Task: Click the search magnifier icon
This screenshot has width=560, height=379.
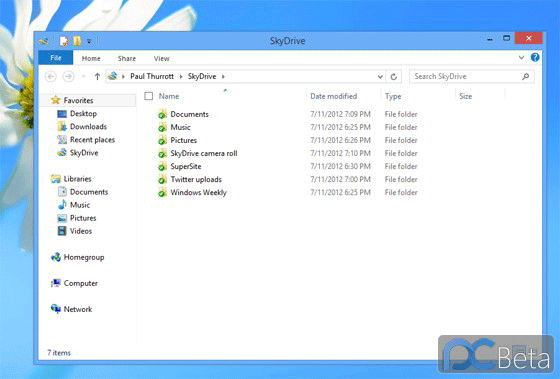Action: tap(525, 76)
